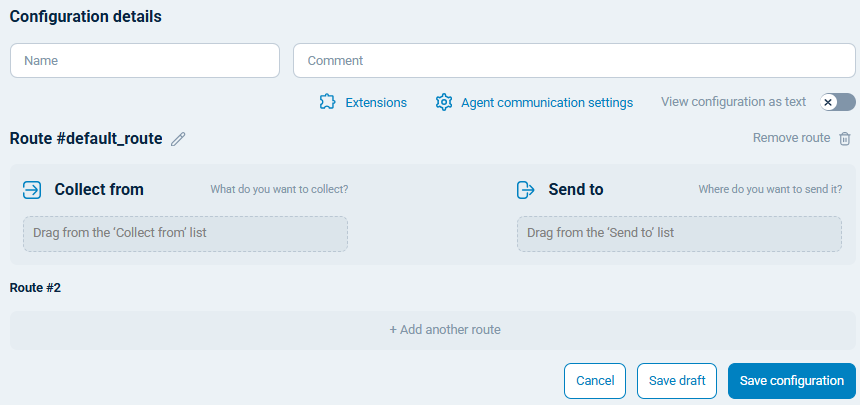Image resolution: width=860 pixels, height=405 pixels.
Task: Click the Remove route text
Action: point(791,138)
